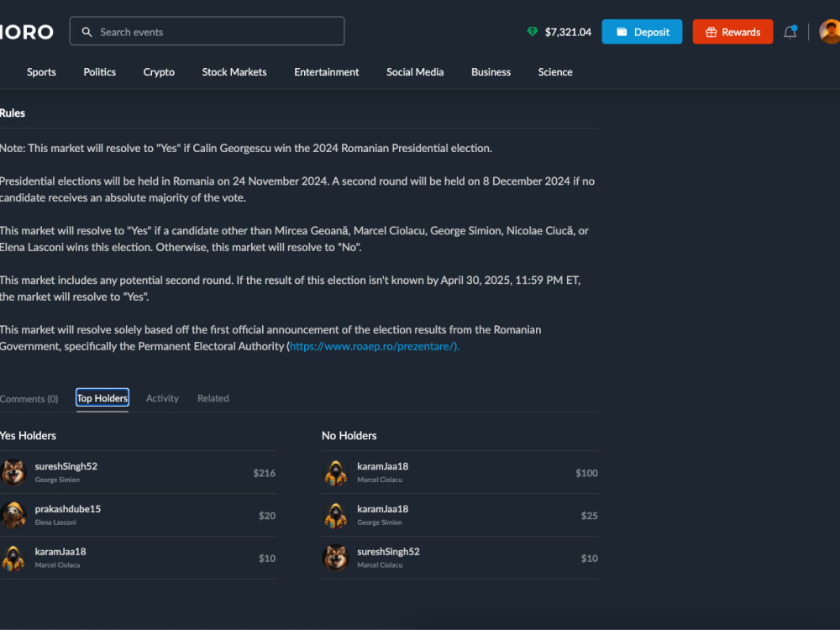The image size is (840, 630).
Task: Click the $7,321.04 balance
Action: click(568, 32)
